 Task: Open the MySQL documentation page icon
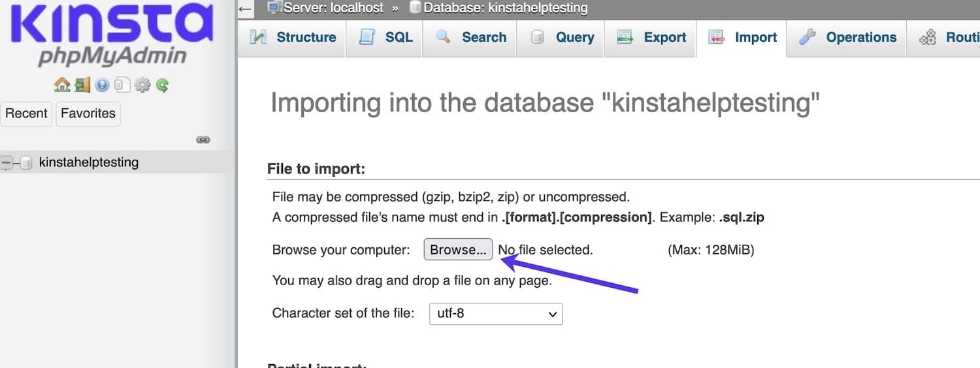click(x=122, y=85)
